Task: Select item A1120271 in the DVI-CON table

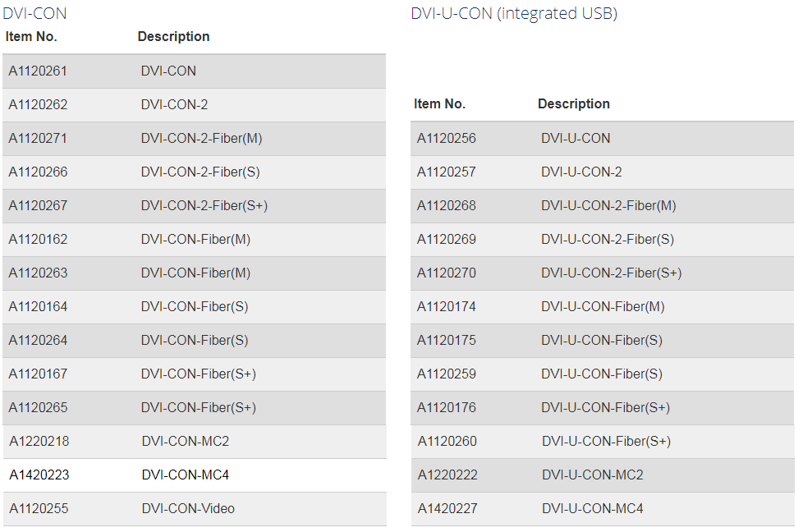Action: 38,138
